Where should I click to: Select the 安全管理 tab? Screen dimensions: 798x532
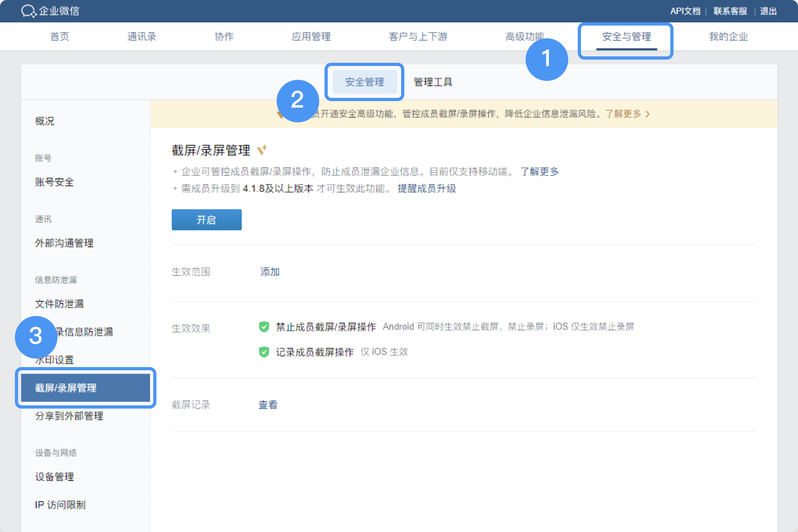point(364,81)
